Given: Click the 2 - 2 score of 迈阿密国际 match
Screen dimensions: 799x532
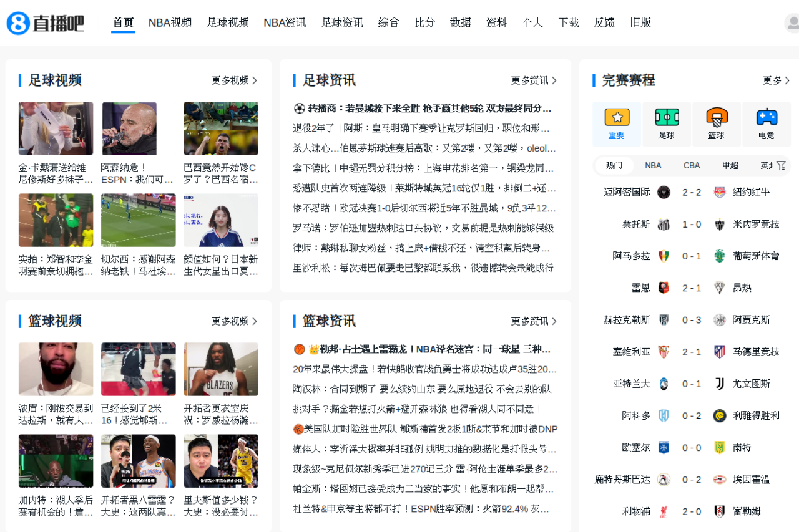Looking at the screenshot, I should [x=692, y=192].
